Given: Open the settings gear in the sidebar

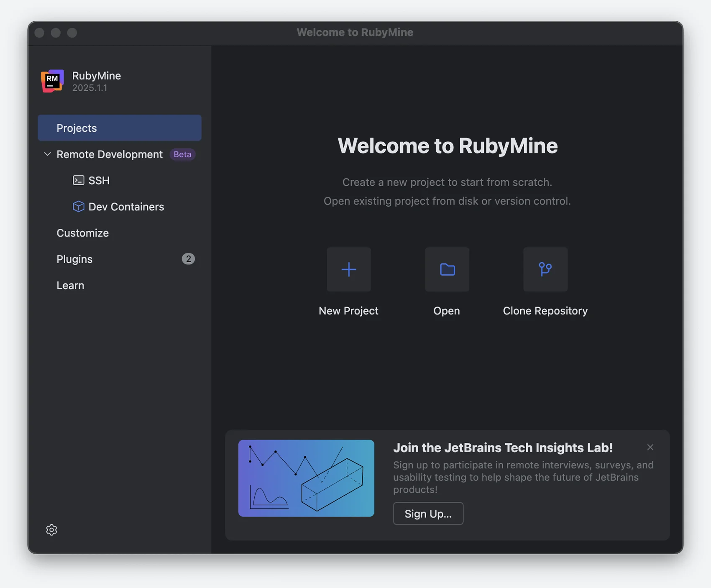Looking at the screenshot, I should coord(51,529).
